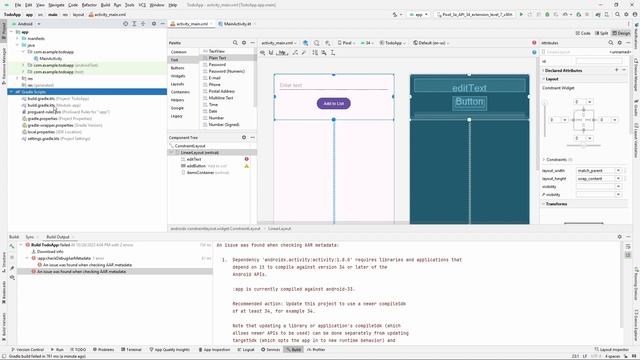
Task: Click the id input field in Attributes
Action: (x=599, y=61)
